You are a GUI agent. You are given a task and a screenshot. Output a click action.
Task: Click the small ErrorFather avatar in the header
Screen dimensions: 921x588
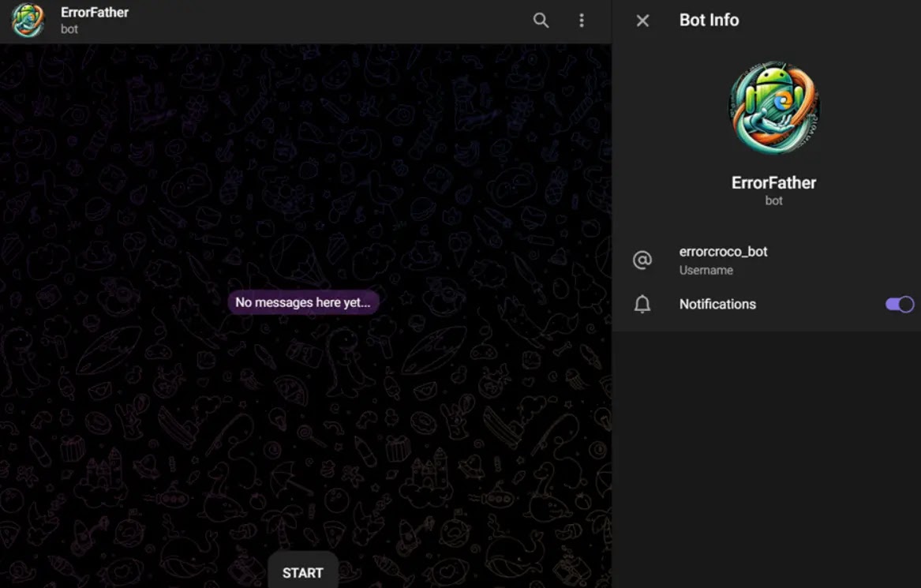point(28,20)
